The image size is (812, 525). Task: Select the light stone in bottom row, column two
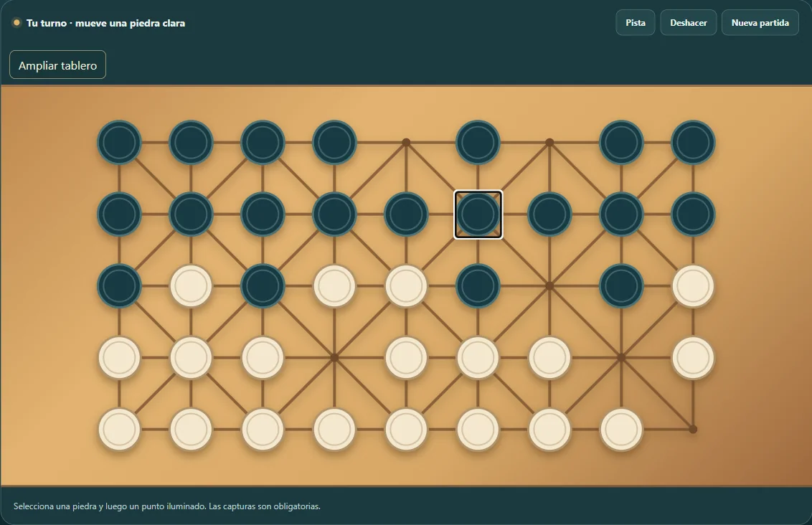point(191,429)
